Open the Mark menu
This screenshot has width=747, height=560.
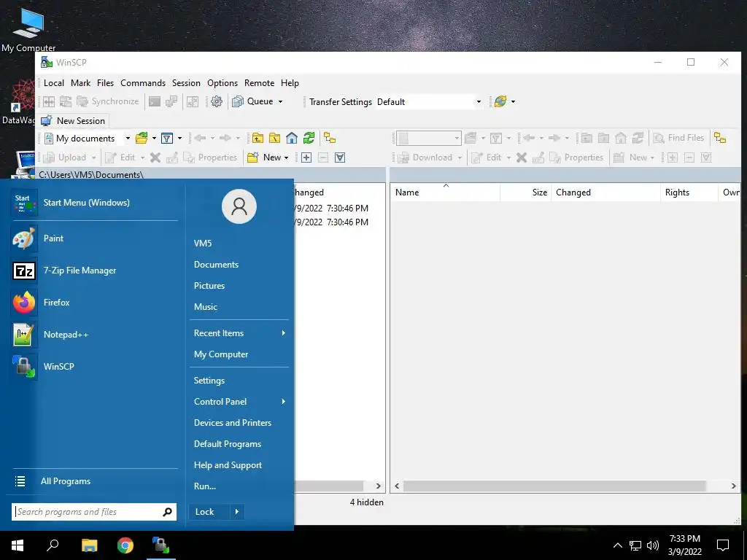tap(80, 83)
